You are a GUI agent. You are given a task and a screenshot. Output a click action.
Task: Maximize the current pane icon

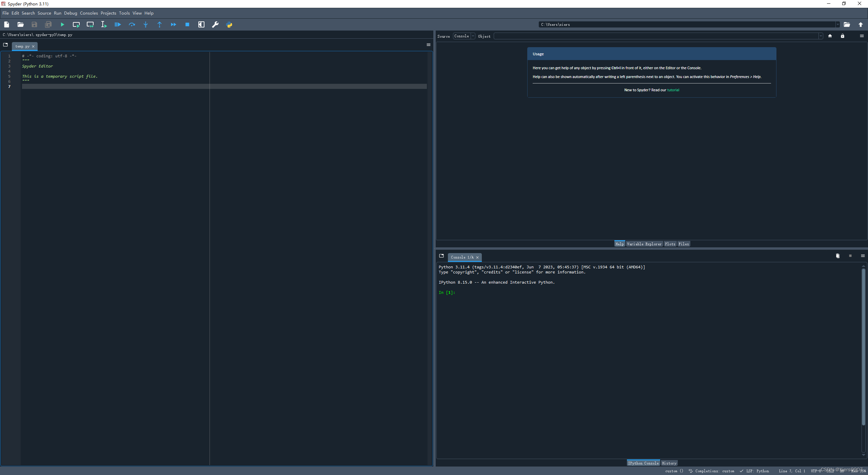pos(201,24)
